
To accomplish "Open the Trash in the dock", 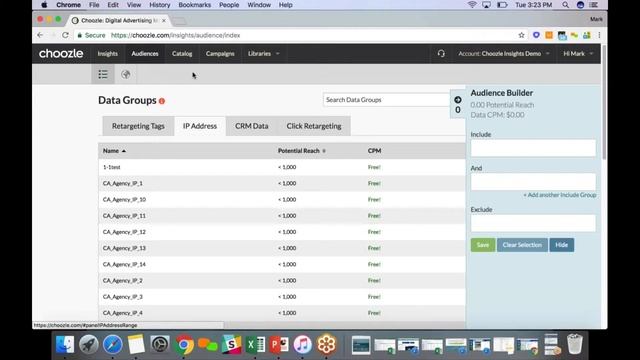I will coord(574,344).
